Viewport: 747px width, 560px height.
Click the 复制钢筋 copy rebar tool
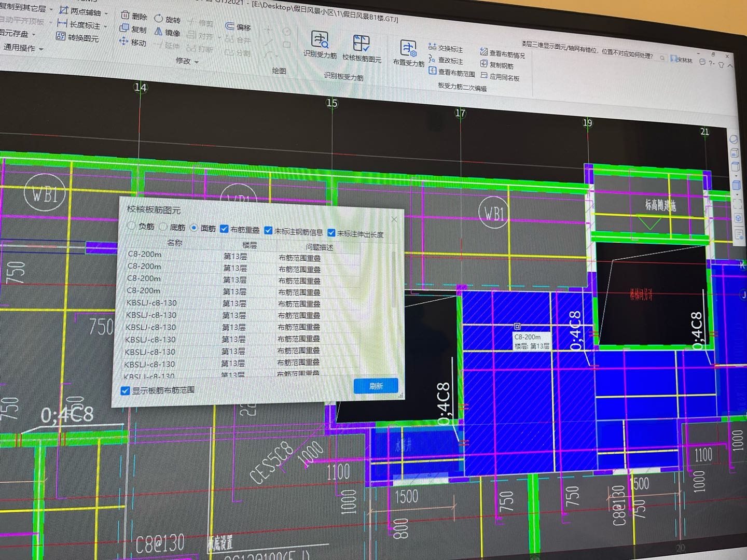tap(497, 65)
